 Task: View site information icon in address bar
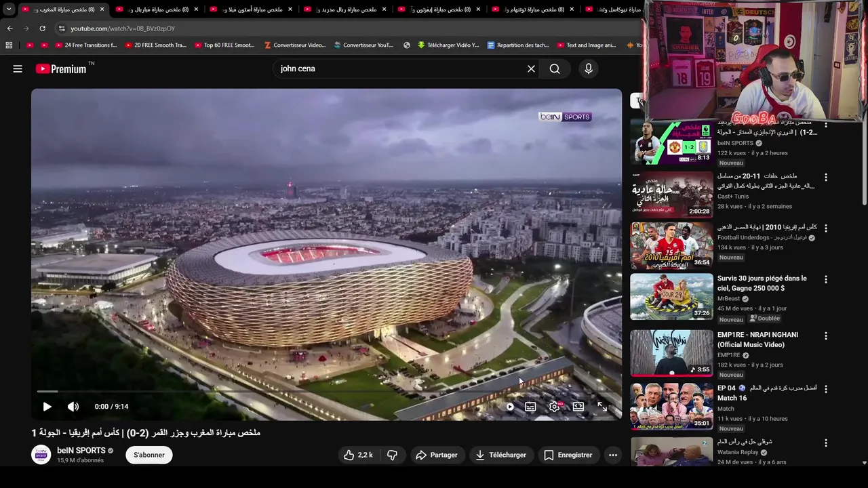(62, 28)
